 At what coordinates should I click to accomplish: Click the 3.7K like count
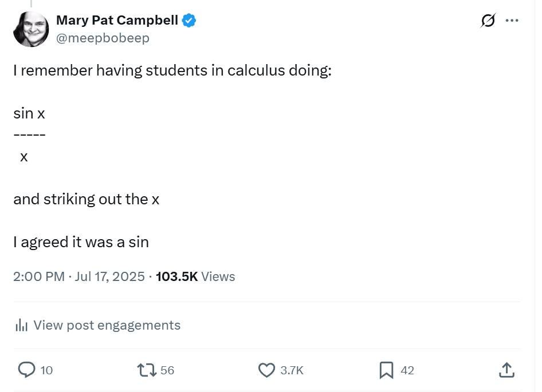(x=291, y=370)
